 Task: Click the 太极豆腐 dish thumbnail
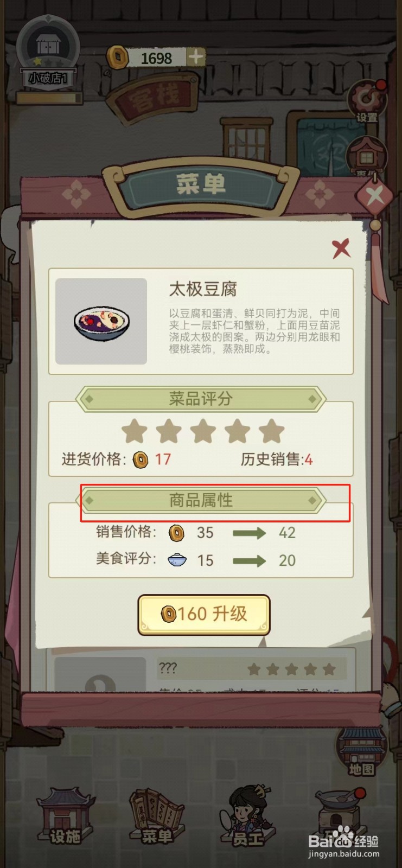[101, 321]
